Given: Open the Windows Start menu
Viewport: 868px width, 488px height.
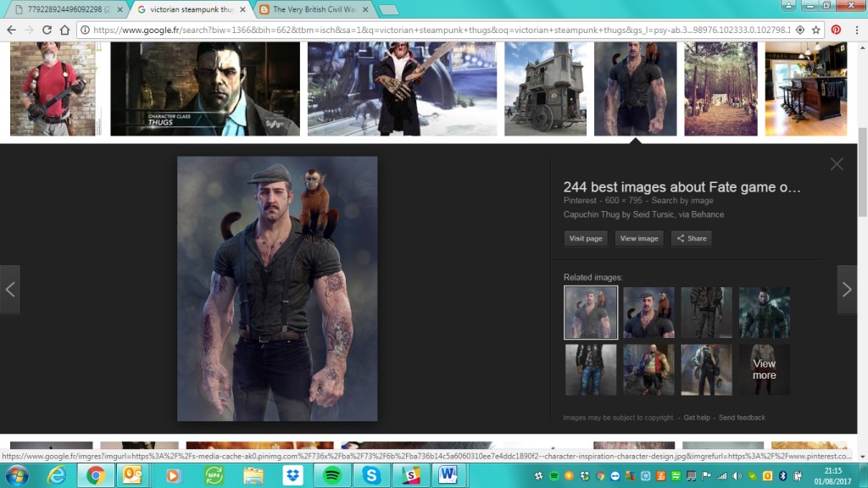Looking at the screenshot, I should 17,475.
